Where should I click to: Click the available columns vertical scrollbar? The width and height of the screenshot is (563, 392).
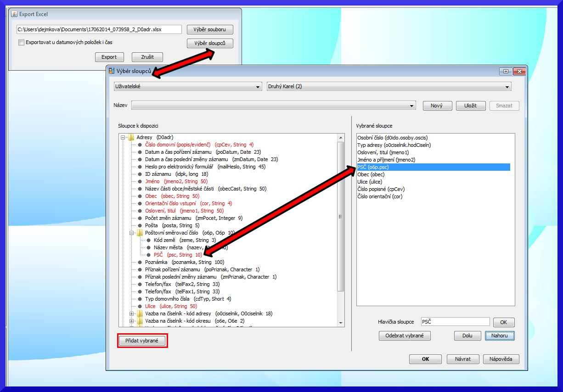(340, 216)
